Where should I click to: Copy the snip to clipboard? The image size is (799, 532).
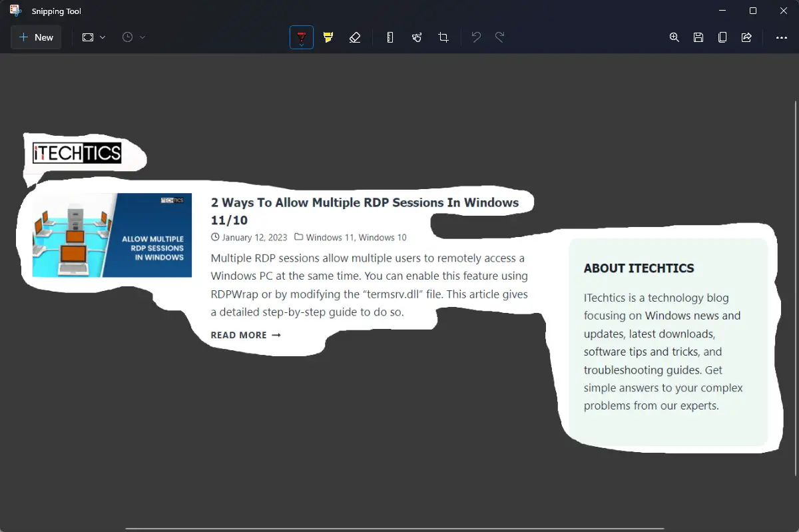point(722,37)
